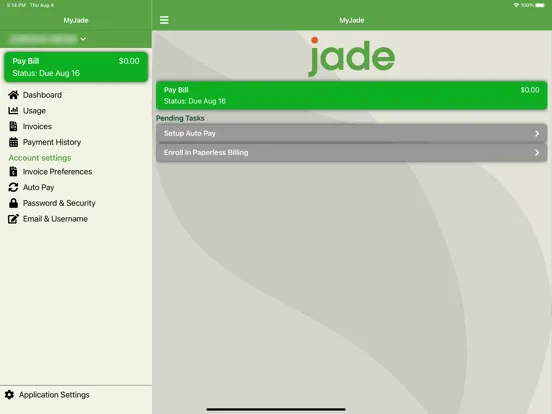Click the Invoices document icon
552x414 pixels.
(x=13, y=126)
